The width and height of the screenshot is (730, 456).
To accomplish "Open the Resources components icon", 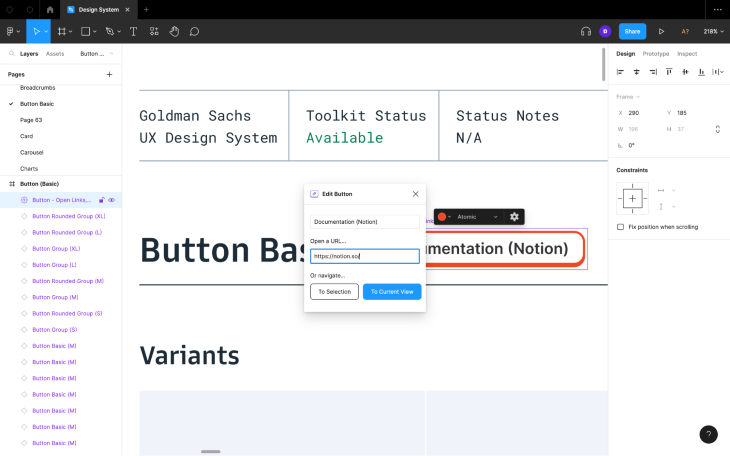I will 154,32.
